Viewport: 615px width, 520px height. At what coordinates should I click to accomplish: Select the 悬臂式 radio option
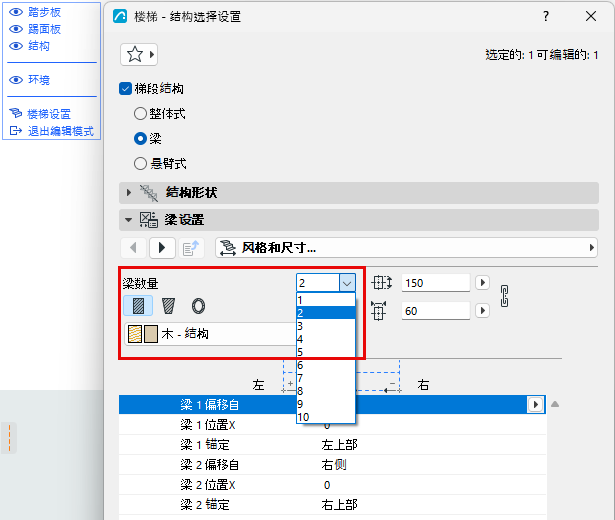[x=140, y=164]
